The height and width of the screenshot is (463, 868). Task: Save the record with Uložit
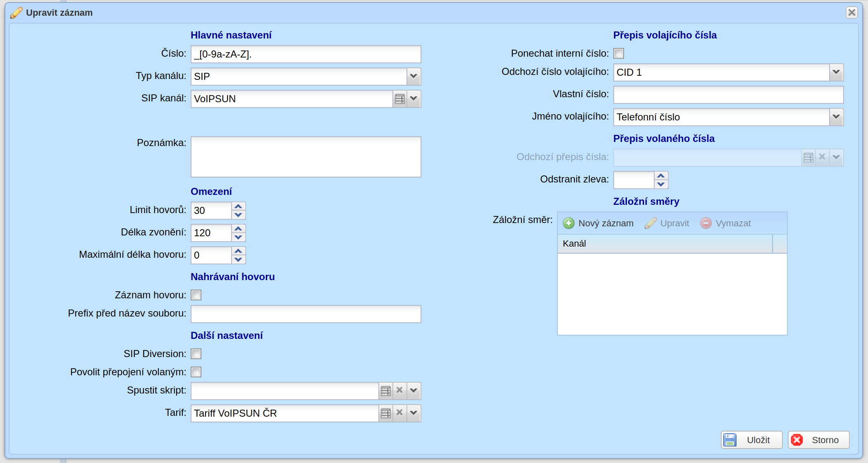752,440
